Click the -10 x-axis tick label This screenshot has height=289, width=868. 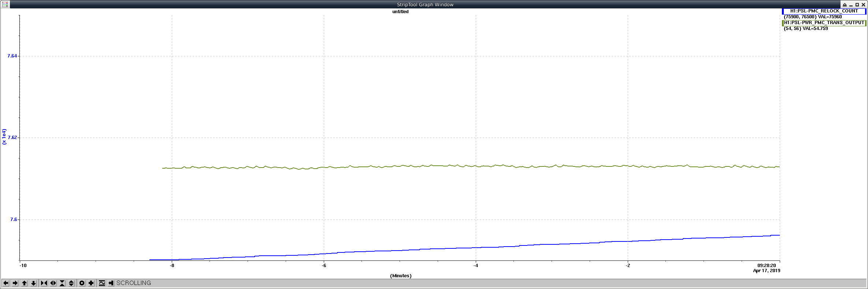coord(23,266)
